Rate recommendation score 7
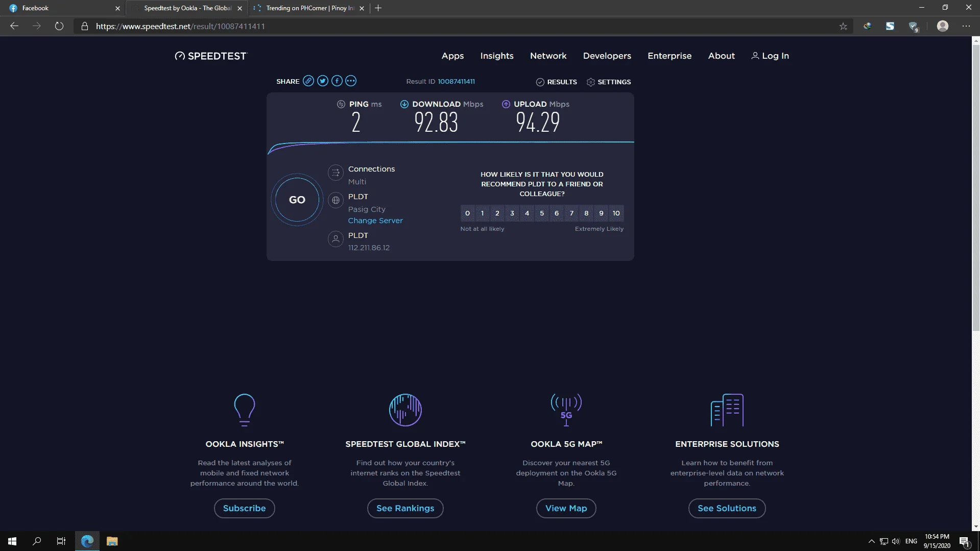980x551 pixels. click(571, 213)
